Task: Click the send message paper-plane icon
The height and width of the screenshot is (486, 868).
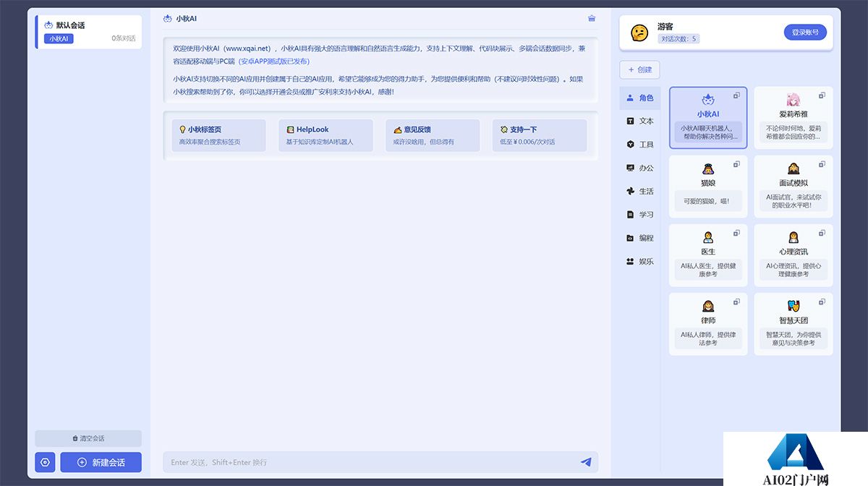Action: pos(586,462)
